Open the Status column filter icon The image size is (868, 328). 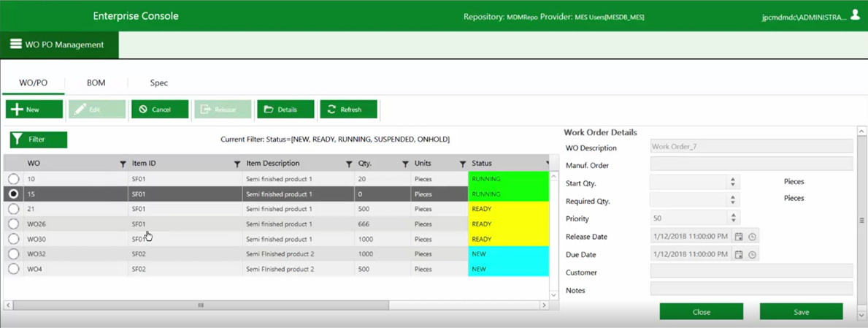(x=548, y=164)
